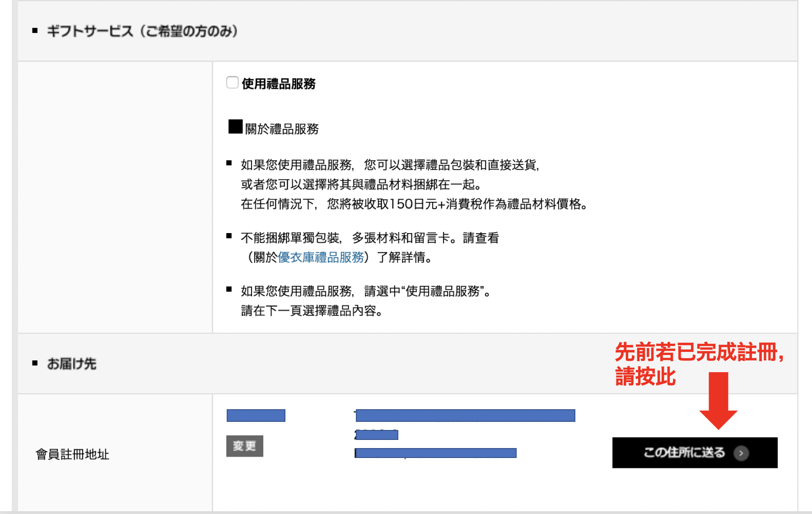Click the black square beside 關於禮品服務
The height and width of the screenshot is (514, 812).
[x=235, y=127]
